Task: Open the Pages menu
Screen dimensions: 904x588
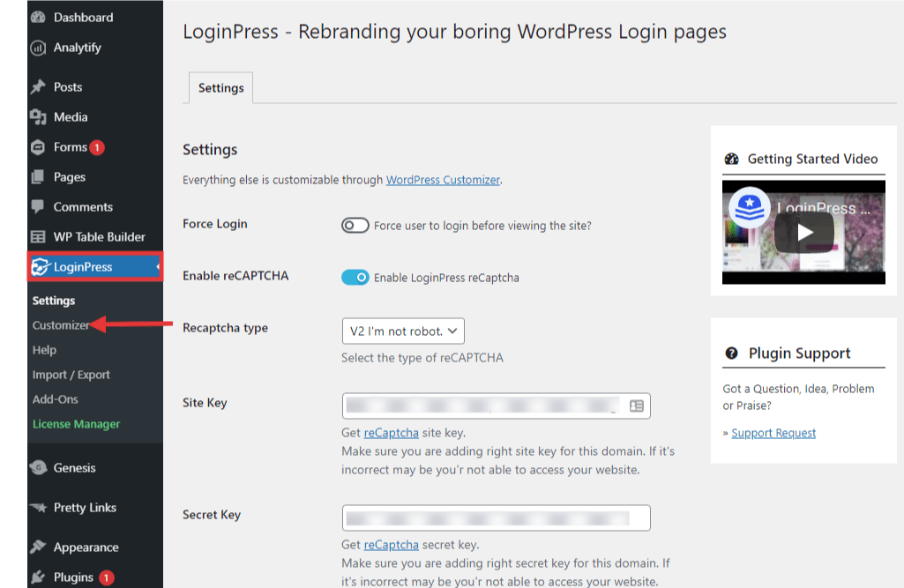Action: tap(69, 177)
